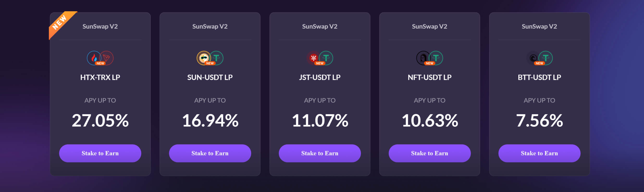The image size is (644, 192).
Task: Click USDT icon in JST-USDT card
Action: (x=327, y=58)
